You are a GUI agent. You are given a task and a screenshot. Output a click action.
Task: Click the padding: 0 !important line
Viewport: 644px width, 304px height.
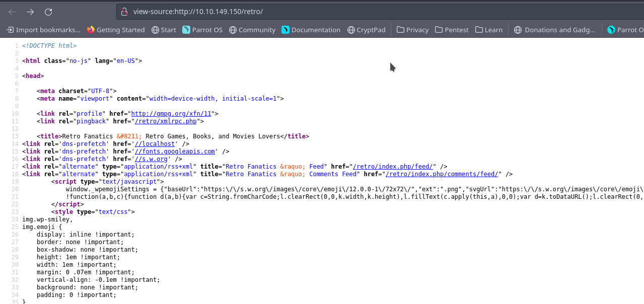pos(77,295)
